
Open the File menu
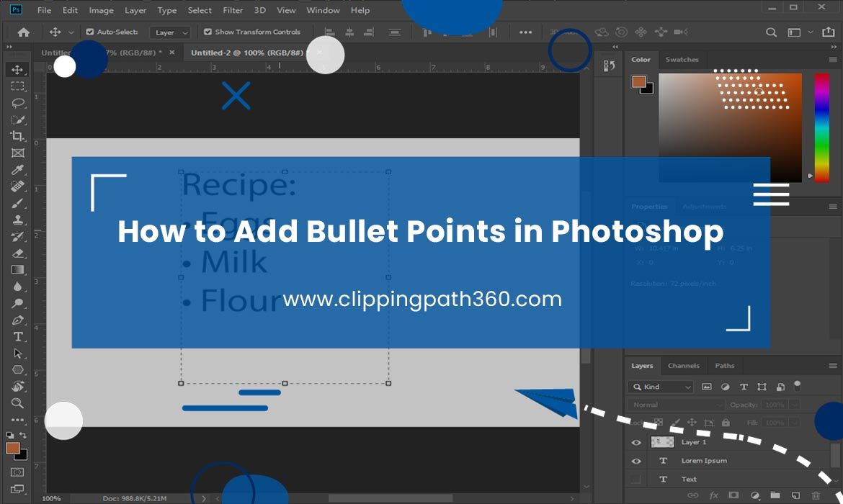coord(44,10)
